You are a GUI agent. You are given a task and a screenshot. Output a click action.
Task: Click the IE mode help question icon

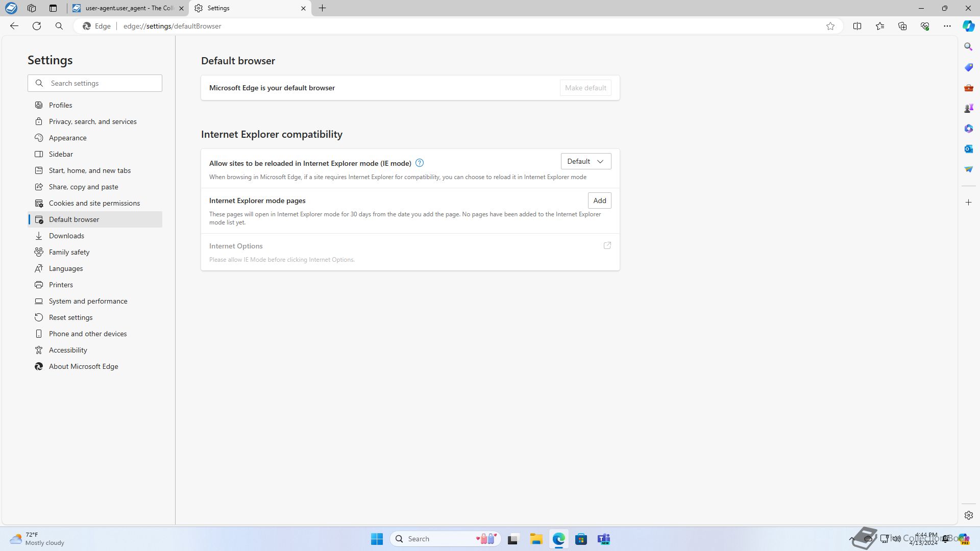pyautogui.click(x=420, y=163)
